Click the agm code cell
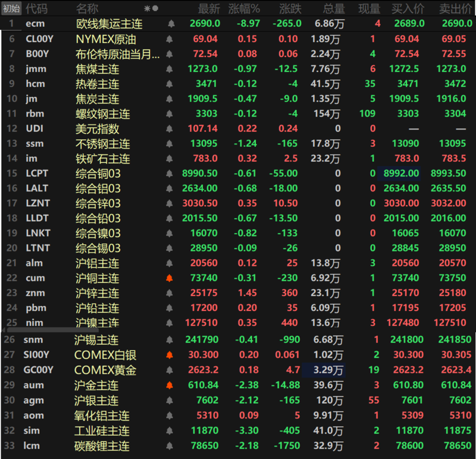Image resolution: width=476 pixels, height=459 pixels. [x=33, y=401]
